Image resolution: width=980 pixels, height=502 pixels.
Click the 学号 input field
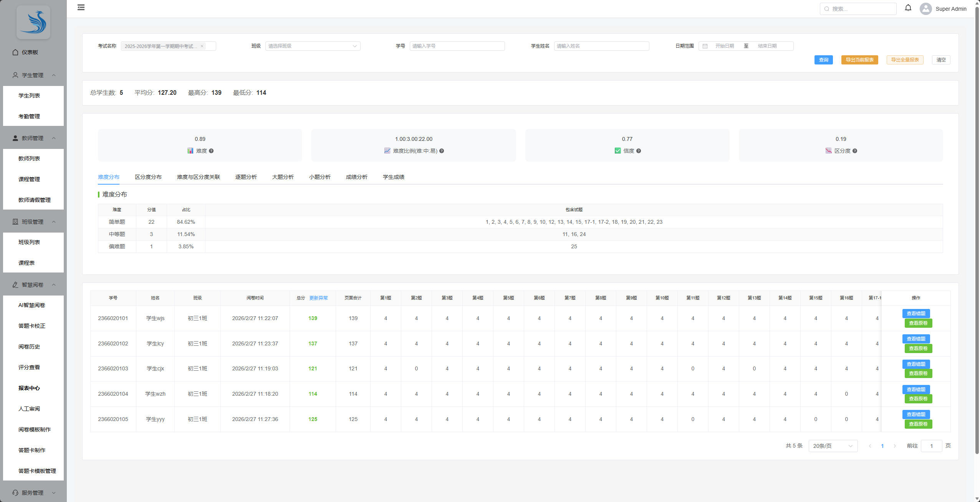coord(457,46)
